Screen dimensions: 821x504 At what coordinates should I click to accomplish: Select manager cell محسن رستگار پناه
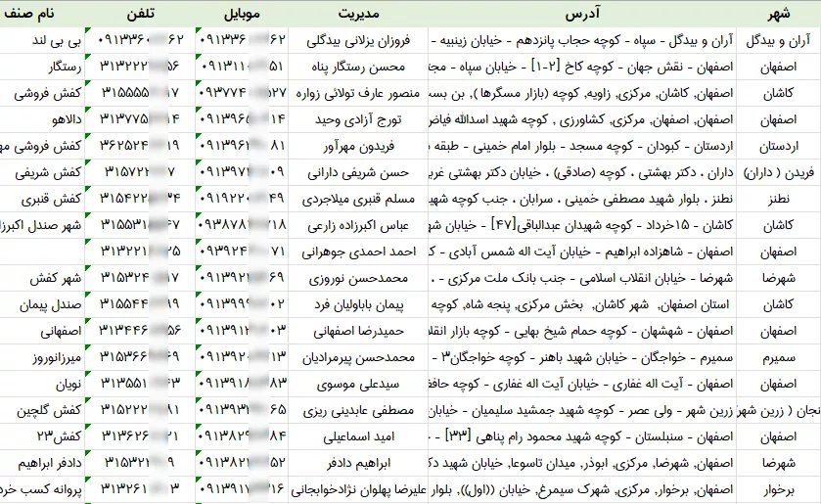358,68
